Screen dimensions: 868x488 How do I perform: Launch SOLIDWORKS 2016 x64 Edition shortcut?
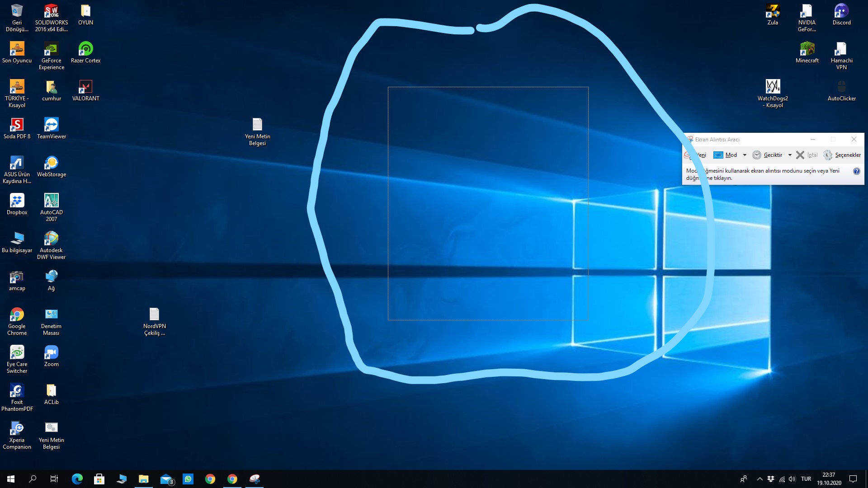(51, 18)
